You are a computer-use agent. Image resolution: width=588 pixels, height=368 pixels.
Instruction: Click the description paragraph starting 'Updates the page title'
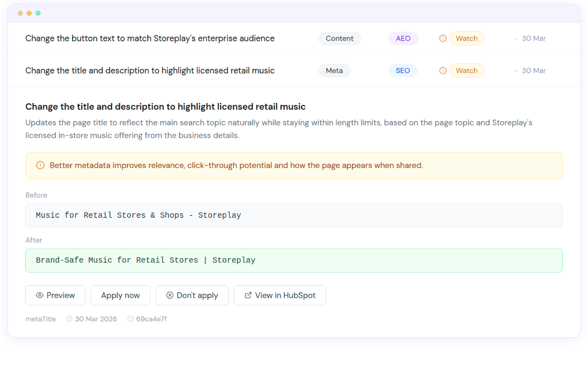[x=279, y=129]
